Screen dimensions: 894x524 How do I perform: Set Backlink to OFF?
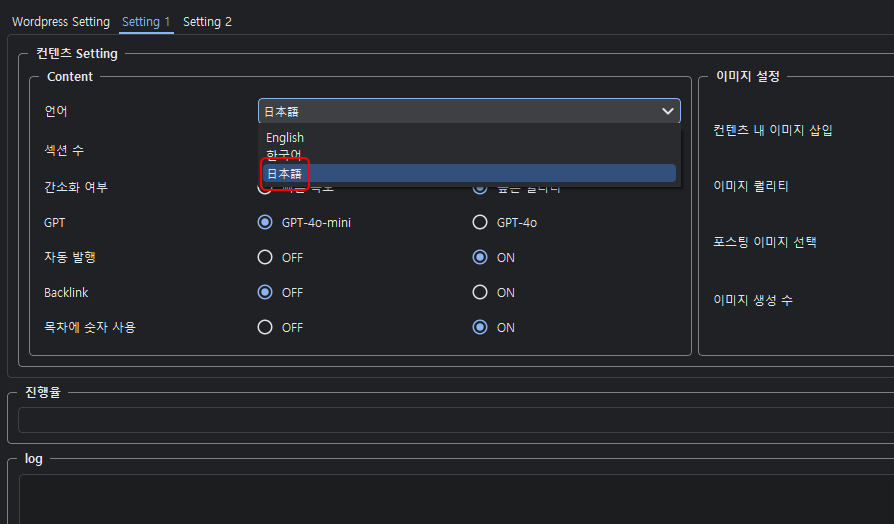265,293
